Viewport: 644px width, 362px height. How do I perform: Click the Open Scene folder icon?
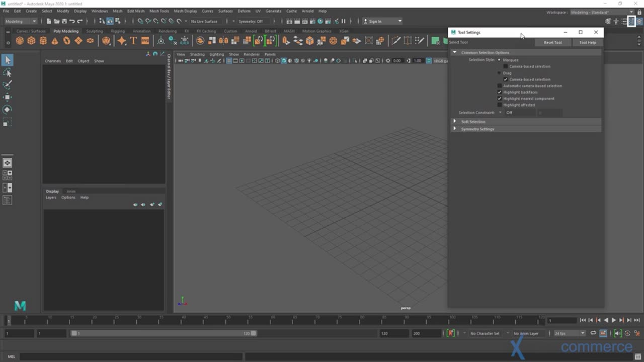(x=56, y=21)
